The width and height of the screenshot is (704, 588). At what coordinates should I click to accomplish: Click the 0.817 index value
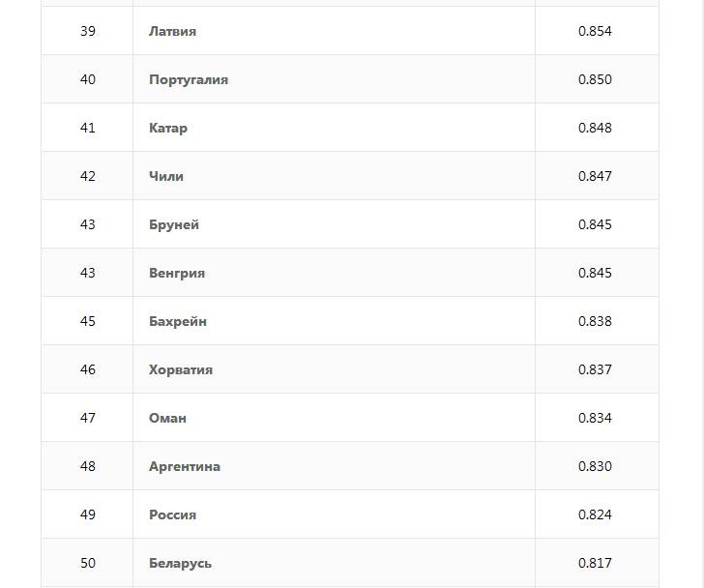595,563
